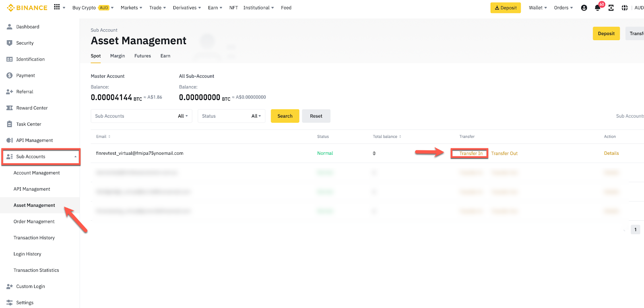
Task: Click Transfer Out for finrevtest_virtual account
Action: coord(504,154)
